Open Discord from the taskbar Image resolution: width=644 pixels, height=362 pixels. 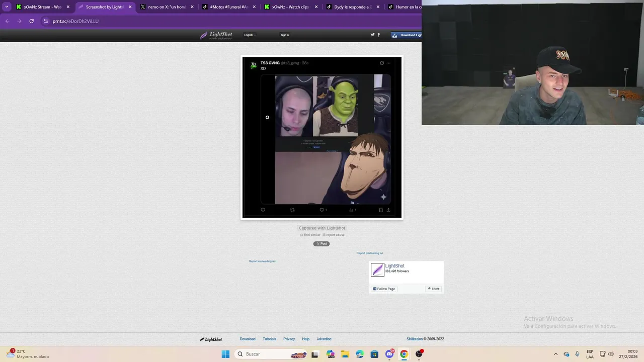(x=389, y=354)
